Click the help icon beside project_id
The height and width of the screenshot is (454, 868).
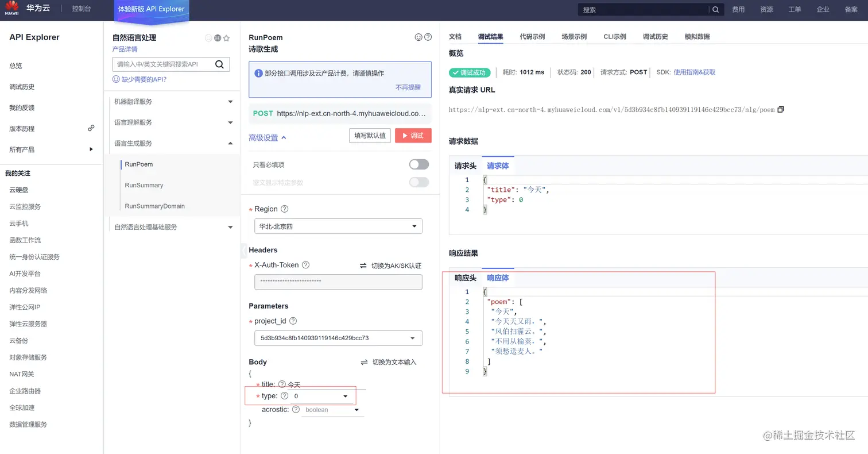[293, 321]
